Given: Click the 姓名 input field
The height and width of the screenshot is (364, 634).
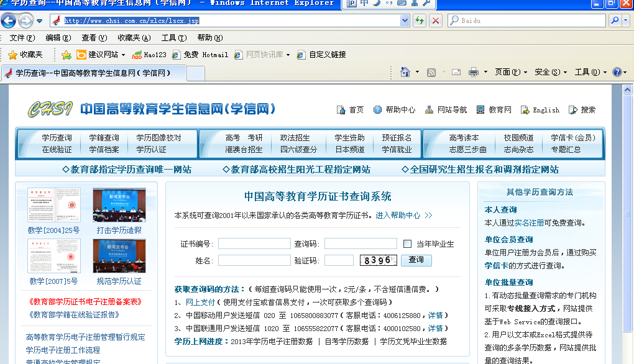Looking at the screenshot, I should click(254, 260).
